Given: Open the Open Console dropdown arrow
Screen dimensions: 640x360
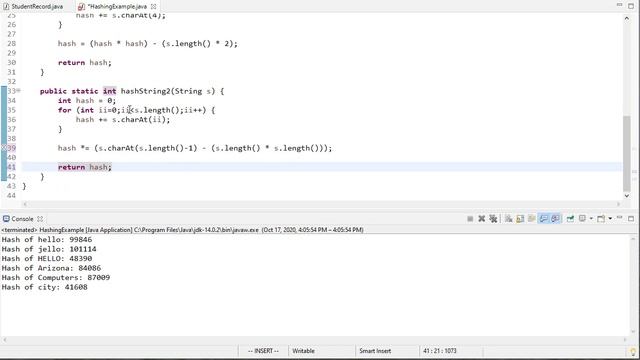Looking at the screenshot, I should click(610, 218).
